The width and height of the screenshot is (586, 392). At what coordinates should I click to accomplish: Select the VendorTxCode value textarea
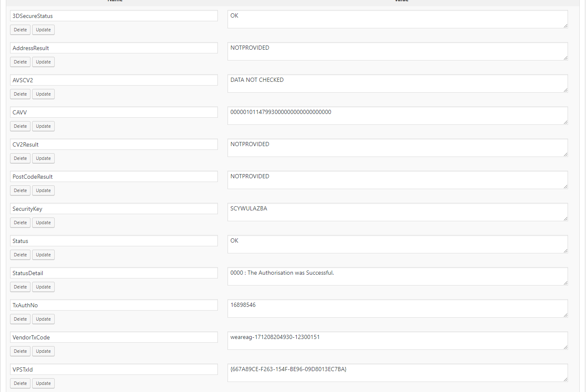(398, 341)
